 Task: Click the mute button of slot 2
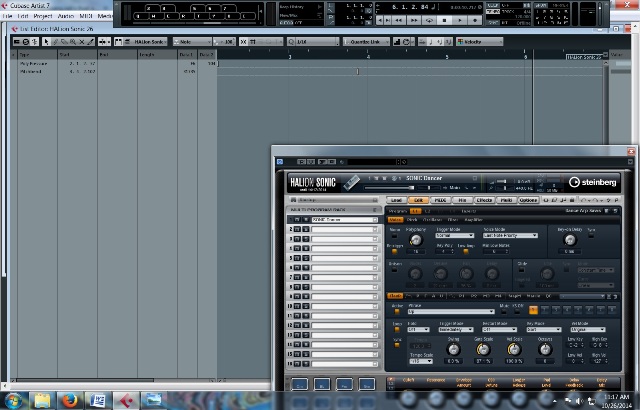coord(297,229)
